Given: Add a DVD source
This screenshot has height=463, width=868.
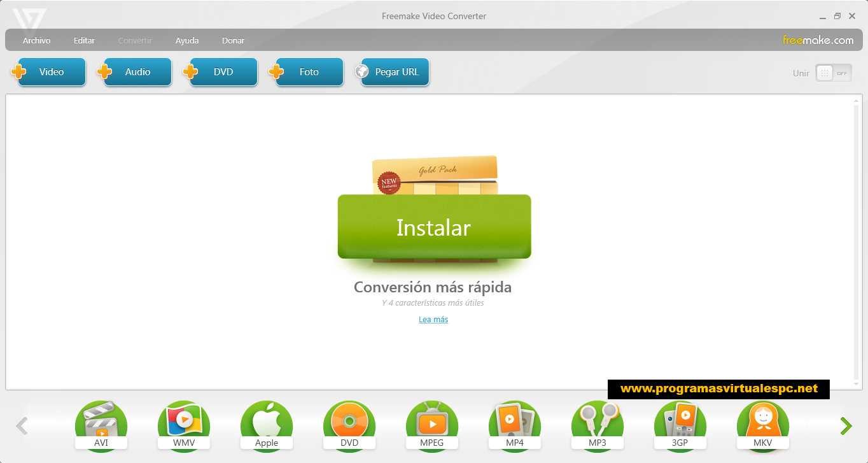Looking at the screenshot, I should [x=220, y=72].
